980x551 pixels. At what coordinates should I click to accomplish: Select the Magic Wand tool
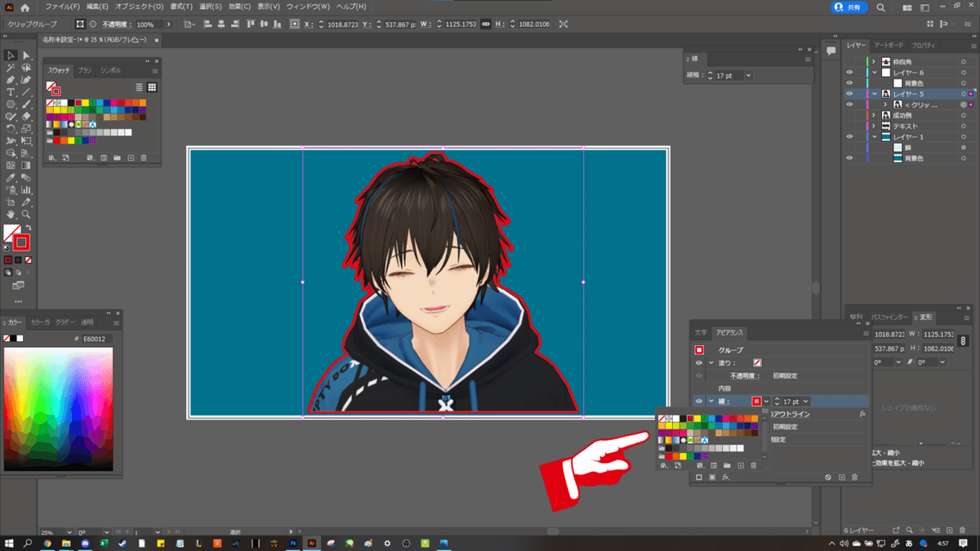[x=11, y=68]
